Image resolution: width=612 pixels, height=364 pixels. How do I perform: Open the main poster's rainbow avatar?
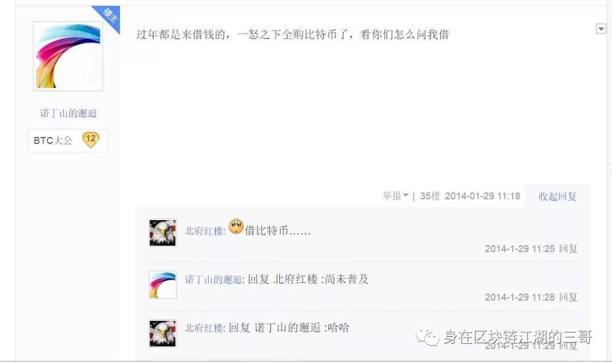[x=68, y=56]
